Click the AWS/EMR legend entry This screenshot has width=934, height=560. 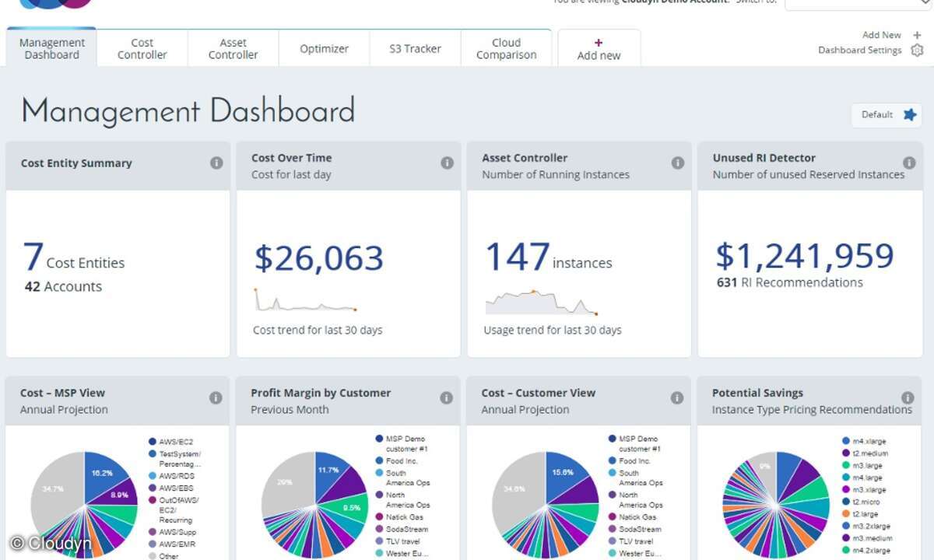[x=171, y=544]
